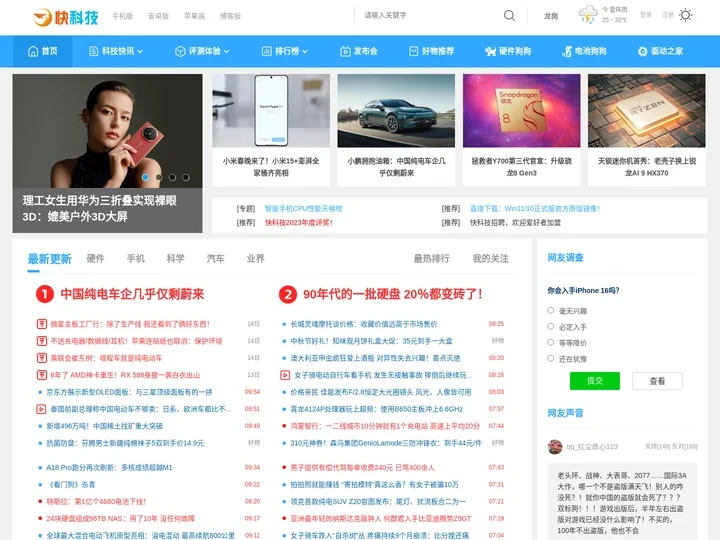Viewport: 720px width, 540px height.
Task: Switch to the 科学 tab
Action: coord(175,259)
